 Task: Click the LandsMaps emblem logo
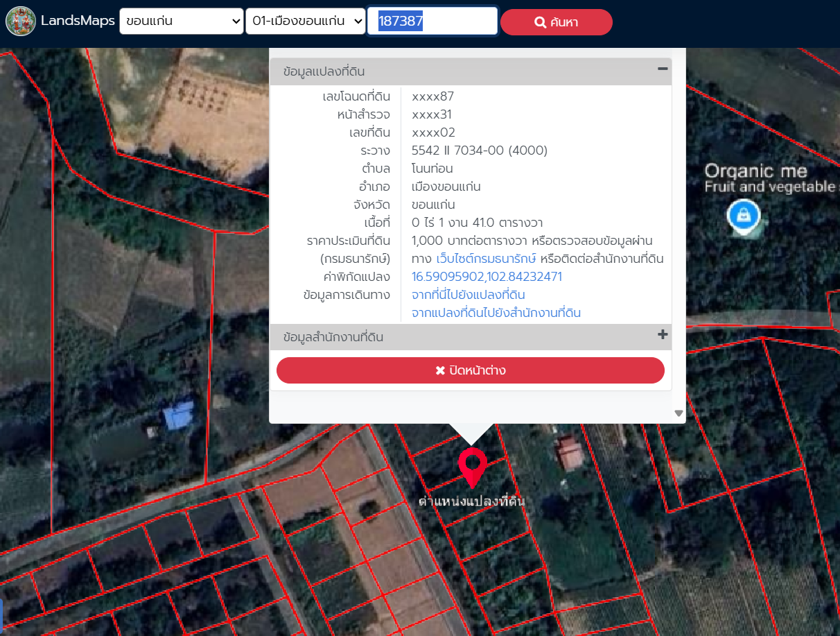pyautogui.click(x=21, y=21)
